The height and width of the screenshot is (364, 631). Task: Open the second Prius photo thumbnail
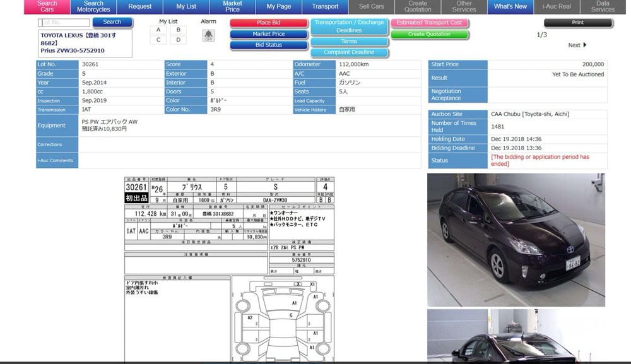click(x=516, y=336)
